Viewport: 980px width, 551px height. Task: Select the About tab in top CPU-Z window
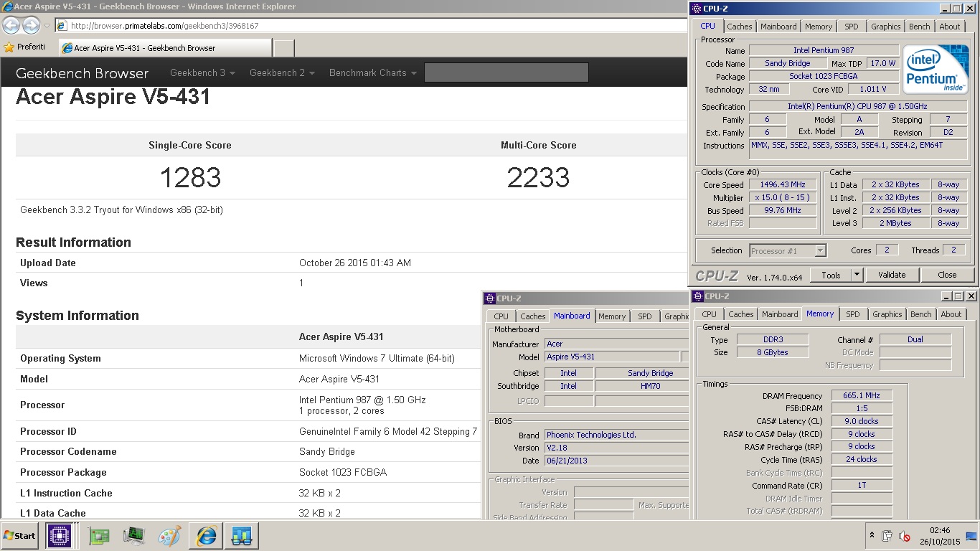[x=950, y=27]
